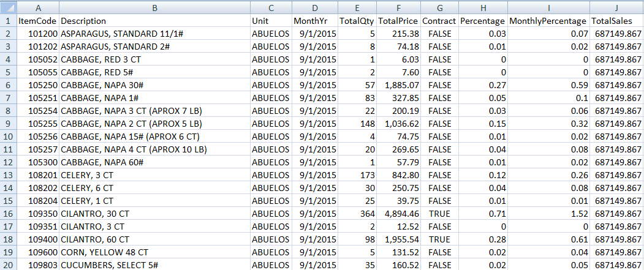The height and width of the screenshot is (270, 644).
Task: Select row 1 header
Action: (x=8, y=21)
